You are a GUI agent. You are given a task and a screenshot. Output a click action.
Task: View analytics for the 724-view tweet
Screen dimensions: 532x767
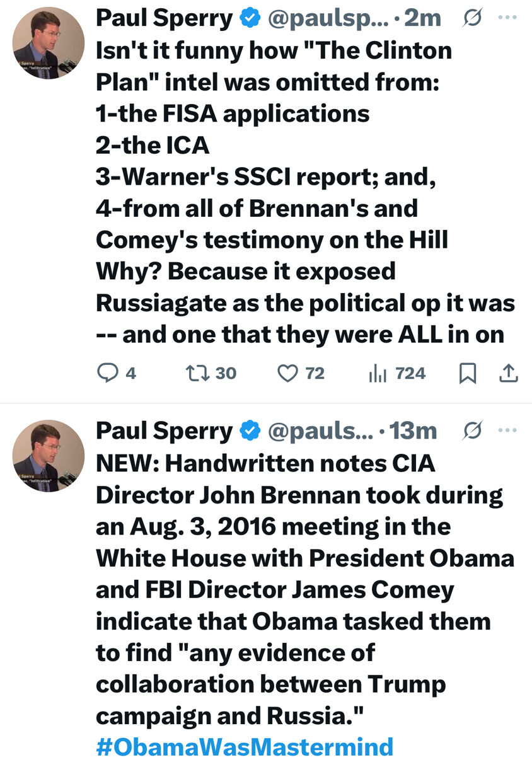pos(376,373)
